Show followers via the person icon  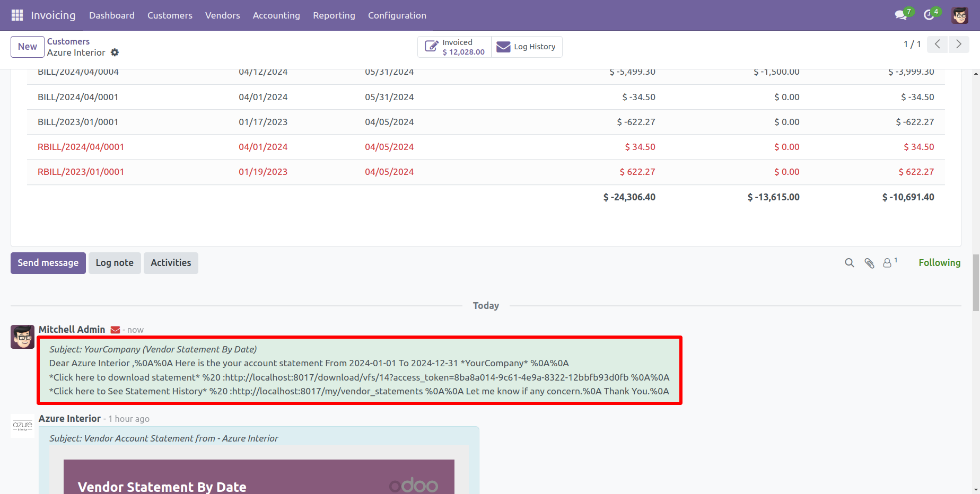pos(888,263)
